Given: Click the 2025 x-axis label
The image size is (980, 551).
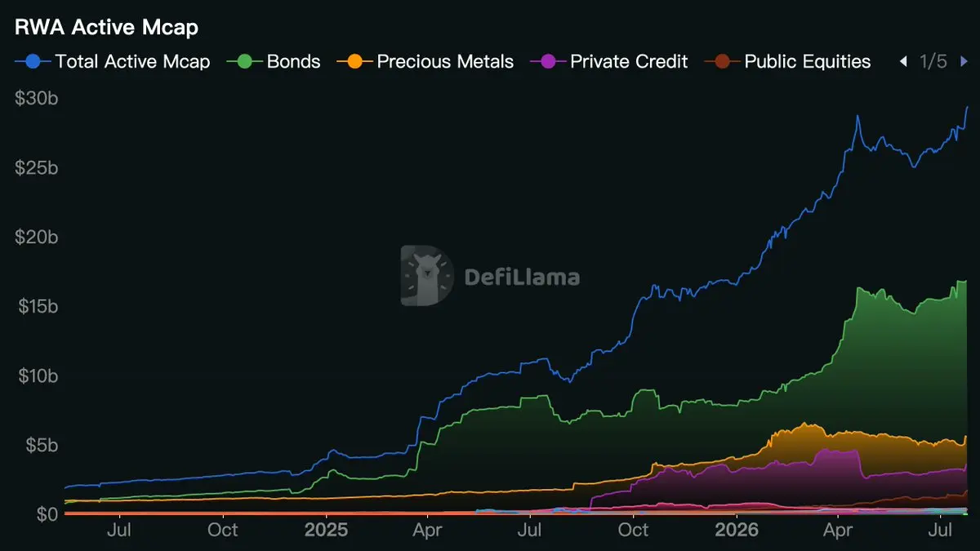Looking at the screenshot, I should tap(326, 531).
